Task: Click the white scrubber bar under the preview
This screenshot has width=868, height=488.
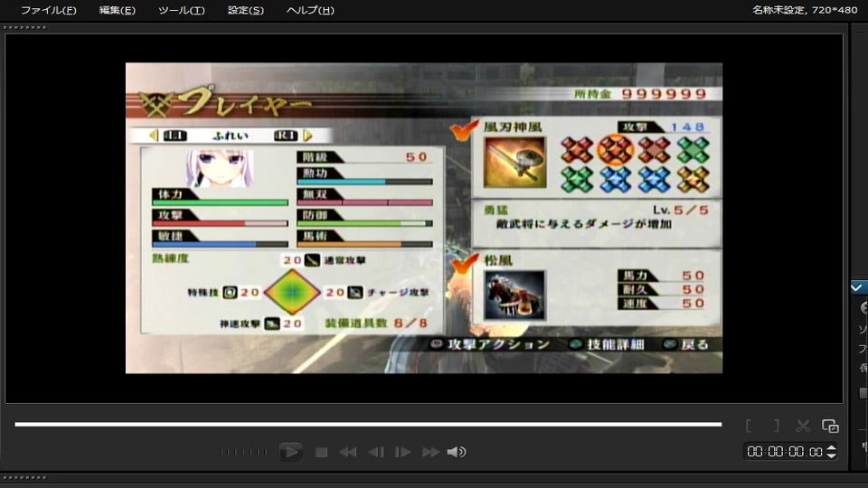Action: (368, 425)
